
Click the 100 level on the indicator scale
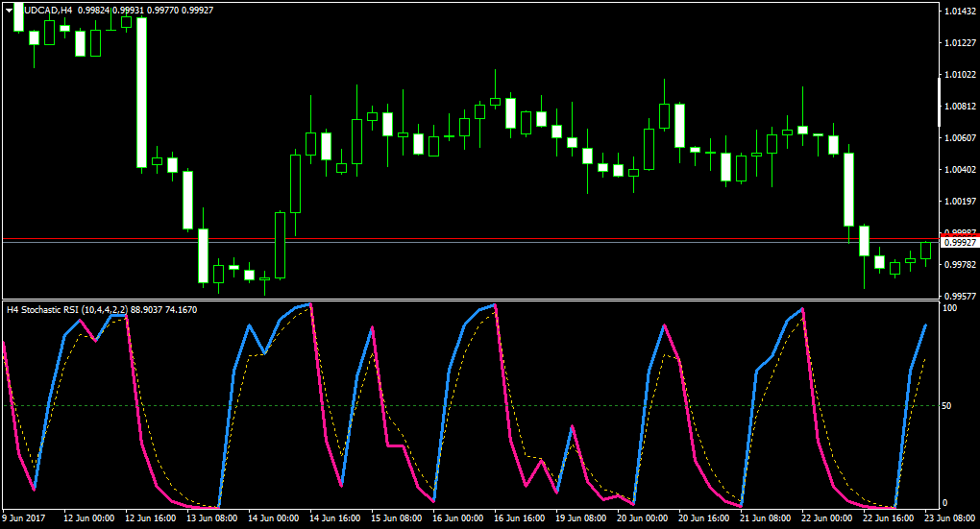pos(949,308)
